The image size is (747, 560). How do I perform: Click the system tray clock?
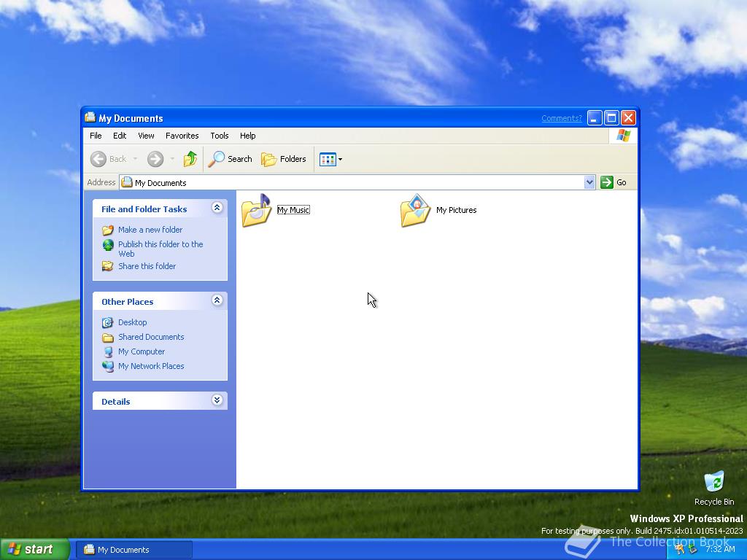[720, 550]
